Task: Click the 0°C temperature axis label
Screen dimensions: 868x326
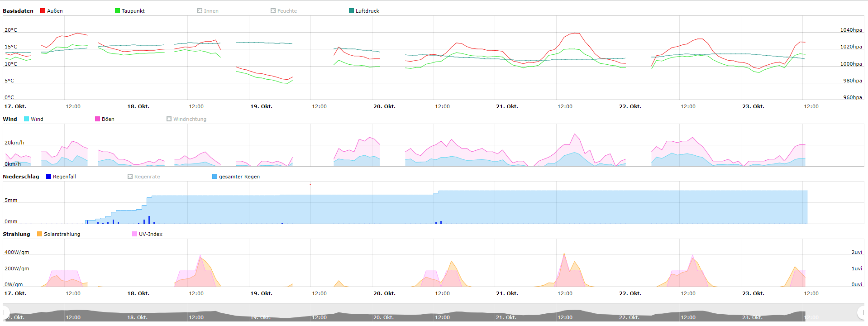Action: point(10,97)
